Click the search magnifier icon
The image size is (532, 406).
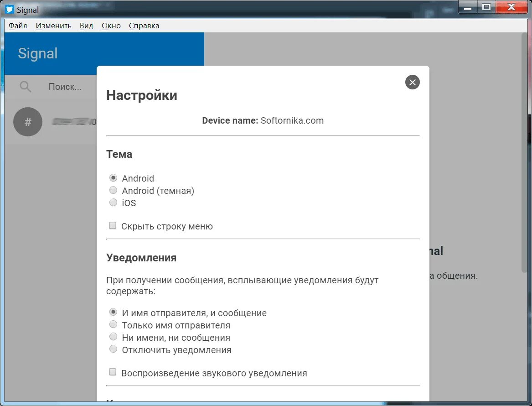(25, 87)
